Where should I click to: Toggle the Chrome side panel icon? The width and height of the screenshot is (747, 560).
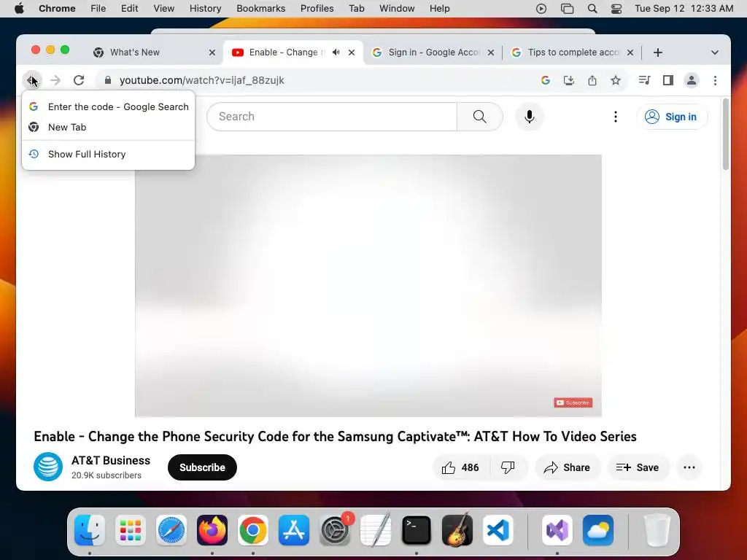[668, 80]
